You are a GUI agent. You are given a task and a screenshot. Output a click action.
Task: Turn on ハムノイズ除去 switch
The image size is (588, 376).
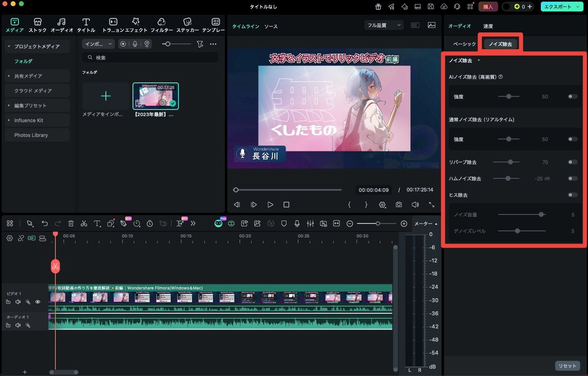click(x=573, y=178)
